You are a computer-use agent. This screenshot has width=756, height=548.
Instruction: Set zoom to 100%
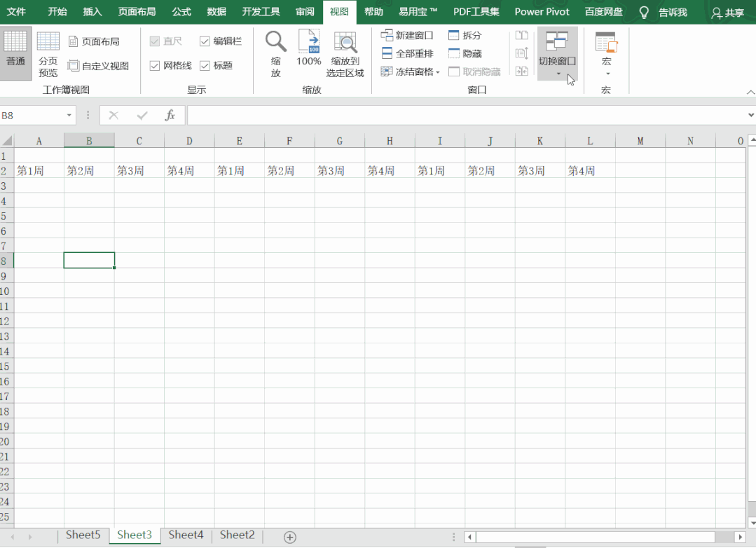point(308,48)
